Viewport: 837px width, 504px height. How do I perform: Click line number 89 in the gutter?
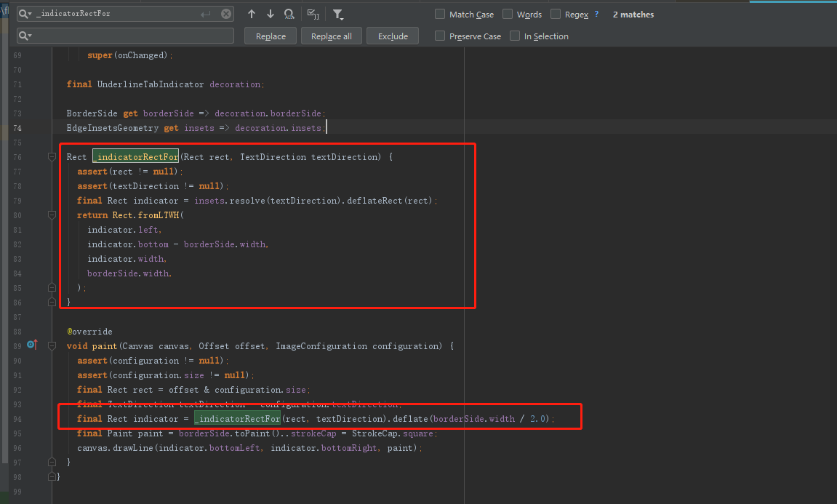[x=17, y=346]
